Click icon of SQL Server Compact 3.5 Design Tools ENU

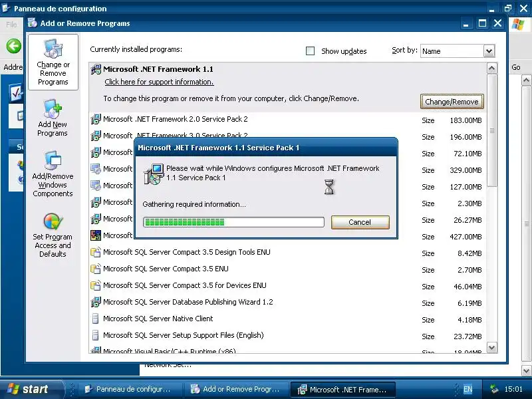[x=96, y=252]
